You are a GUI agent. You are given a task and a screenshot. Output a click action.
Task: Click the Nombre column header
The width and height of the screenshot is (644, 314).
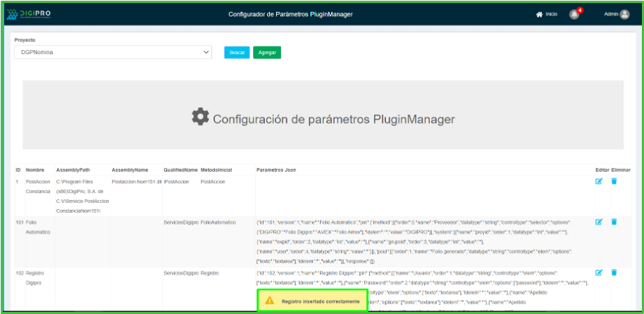[x=35, y=170]
